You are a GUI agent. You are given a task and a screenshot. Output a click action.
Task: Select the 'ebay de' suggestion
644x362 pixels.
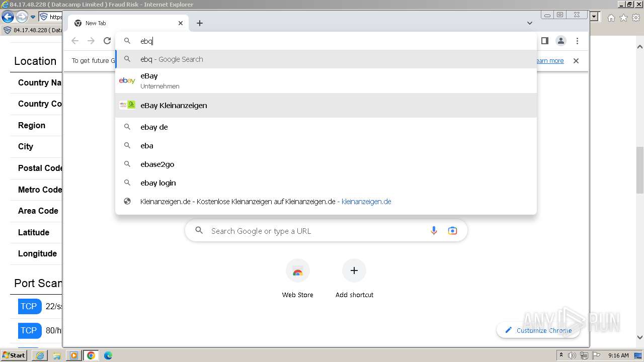pos(326,127)
